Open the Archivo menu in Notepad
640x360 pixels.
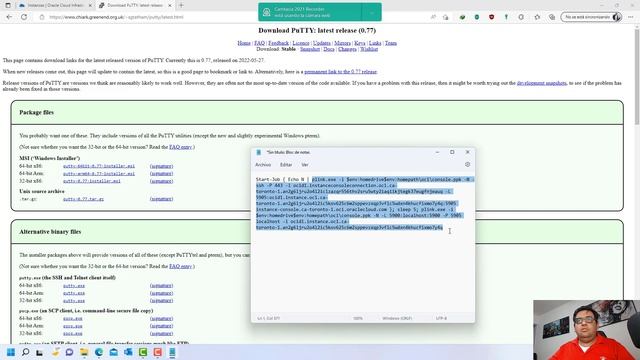[x=263, y=165]
